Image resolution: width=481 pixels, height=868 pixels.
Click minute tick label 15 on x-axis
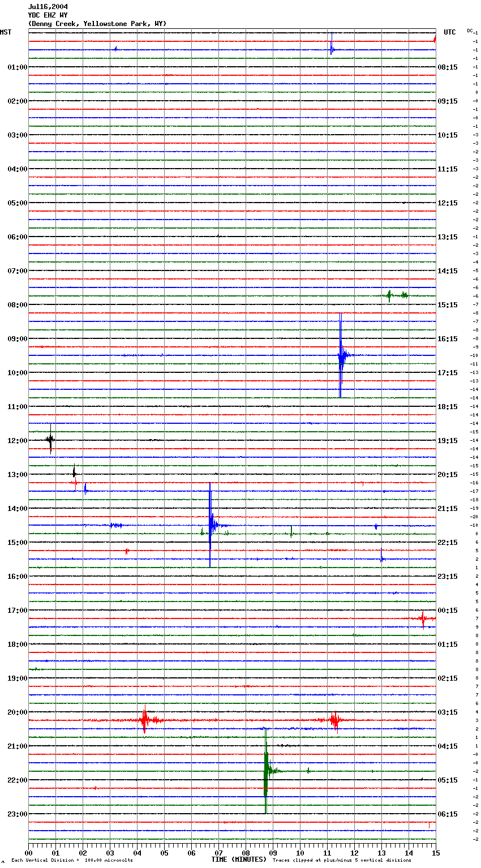tap(435, 853)
